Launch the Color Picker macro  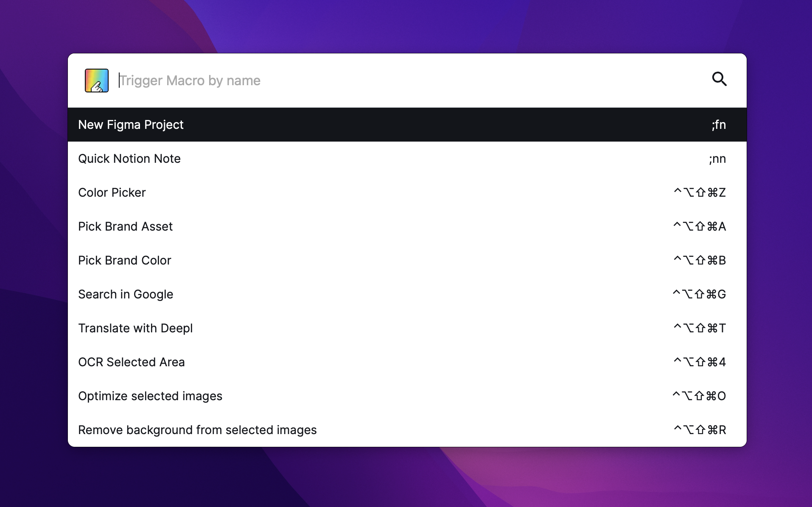pos(112,192)
